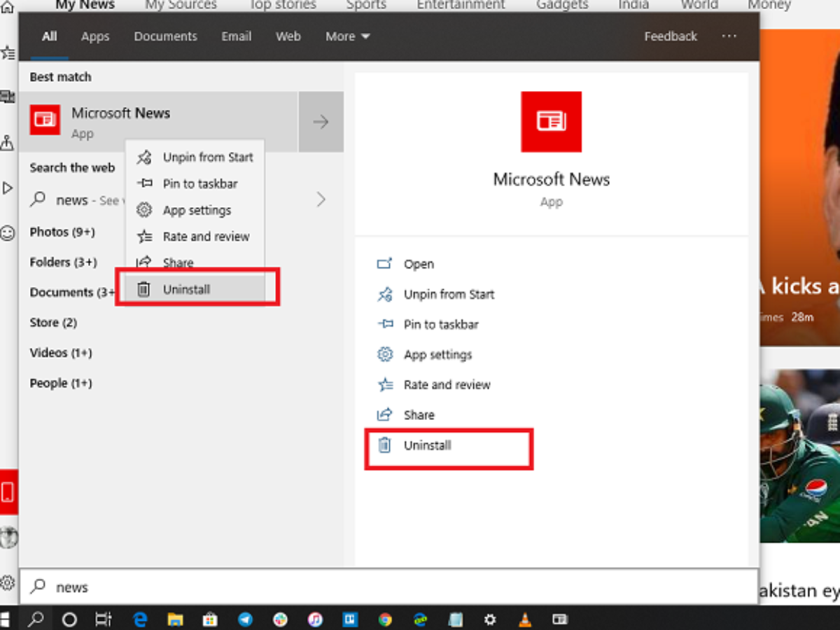Open Google Chrome from the taskbar
Image resolution: width=840 pixels, height=630 pixels.
[384, 619]
